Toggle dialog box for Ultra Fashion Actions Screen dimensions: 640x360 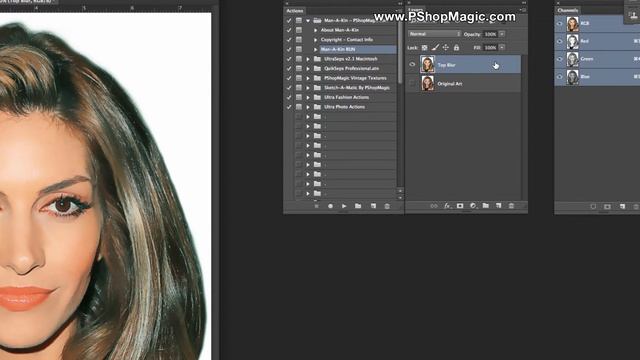tap(299, 97)
